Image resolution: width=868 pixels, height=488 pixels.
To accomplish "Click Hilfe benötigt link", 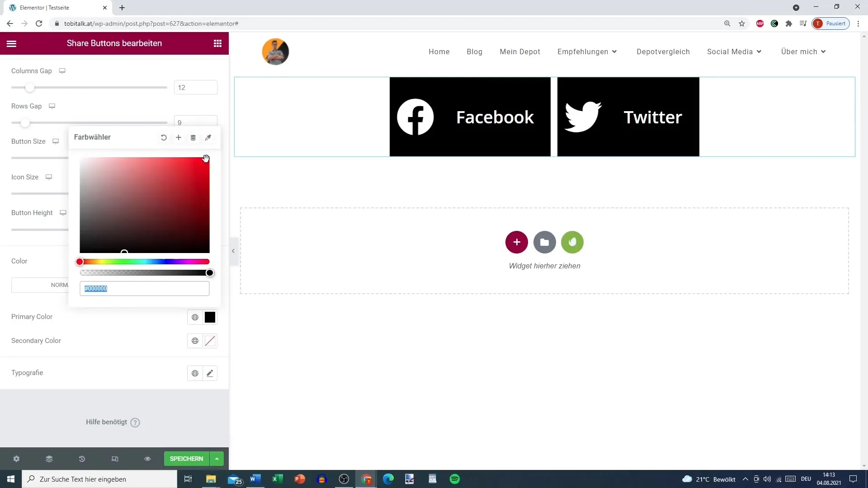I will coord(107,422).
